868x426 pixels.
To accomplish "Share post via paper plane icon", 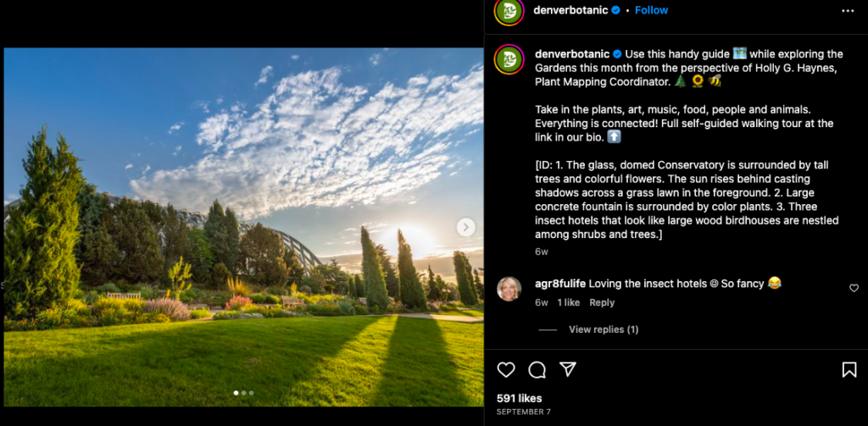I will tap(567, 369).
